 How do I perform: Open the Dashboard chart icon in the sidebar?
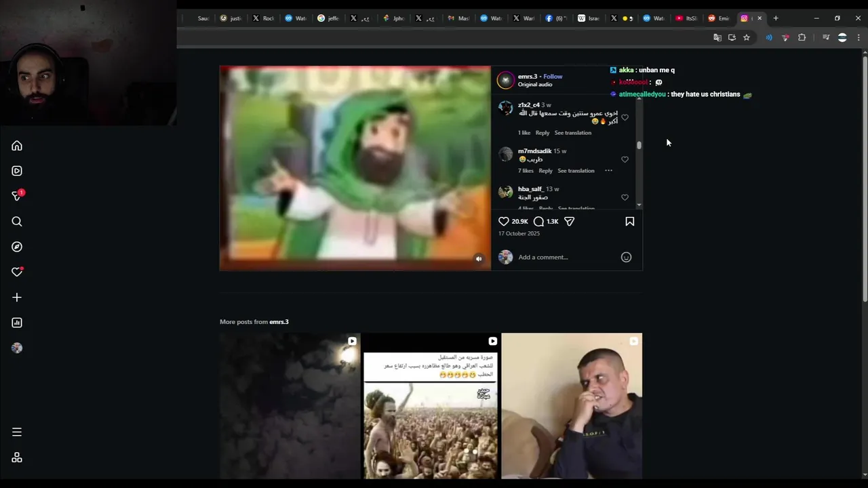point(17,323)
